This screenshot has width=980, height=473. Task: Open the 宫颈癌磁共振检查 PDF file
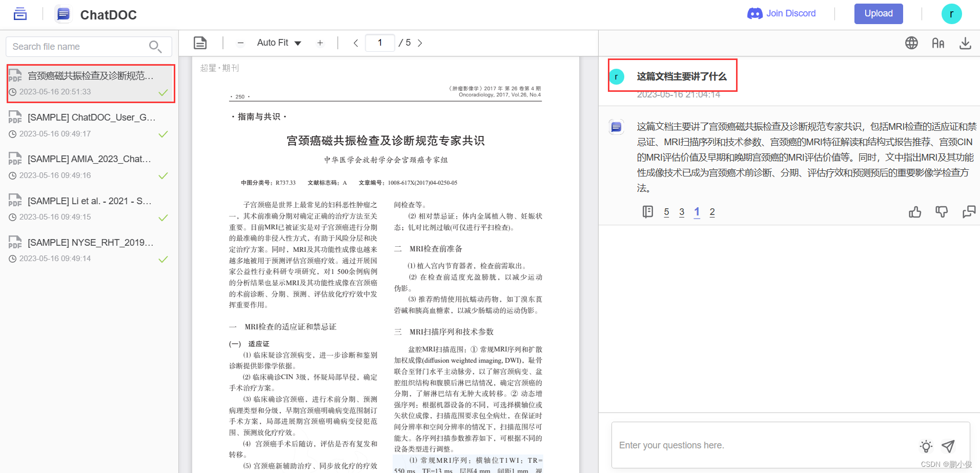tap(91, 84)
